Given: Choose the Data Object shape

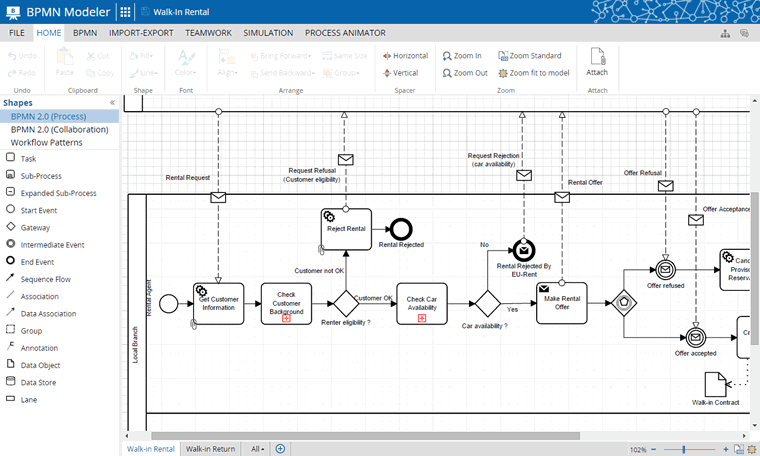Looking at the screenshot, I should pyautogui.click(x=33, y=365).
